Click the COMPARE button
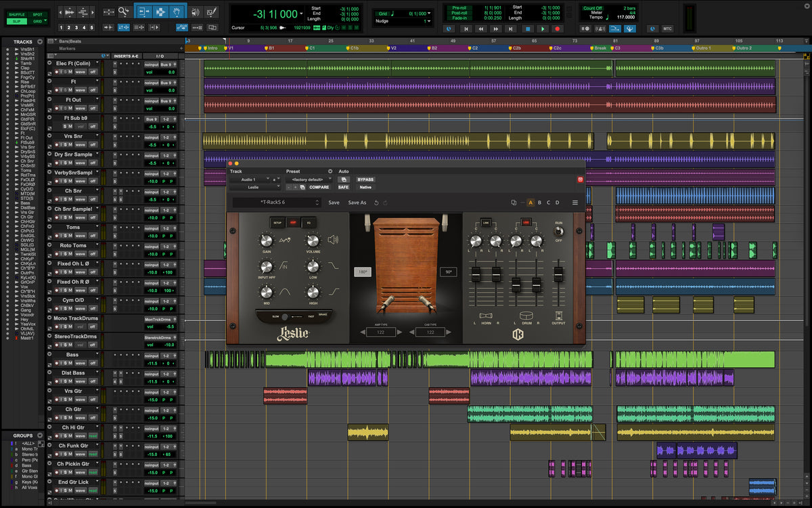Image resolution: width=812 pixels, height=508 pixels. (x=319, y=187)
